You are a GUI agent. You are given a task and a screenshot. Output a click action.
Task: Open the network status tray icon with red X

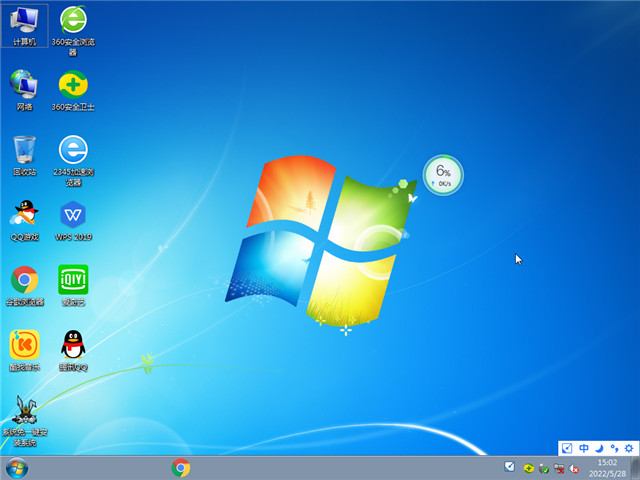559,469
